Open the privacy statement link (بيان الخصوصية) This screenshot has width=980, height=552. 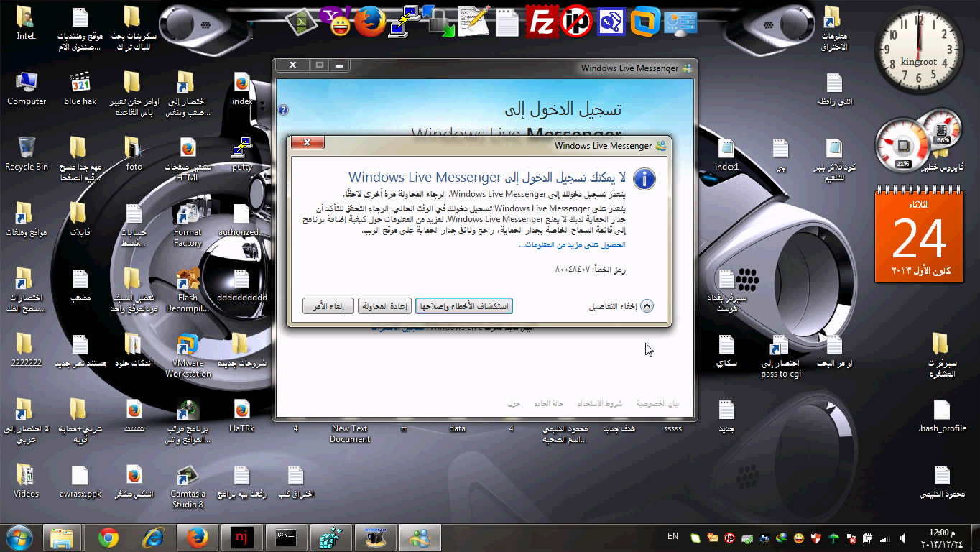tap(657, 404)
